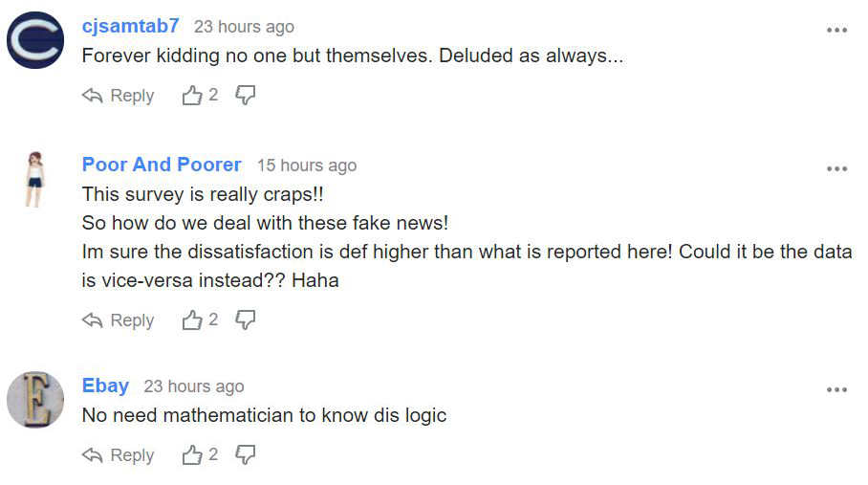Click Ebay's letter E avatar
Viewport: 868px width, 485px height.
(x=35, y=400)
